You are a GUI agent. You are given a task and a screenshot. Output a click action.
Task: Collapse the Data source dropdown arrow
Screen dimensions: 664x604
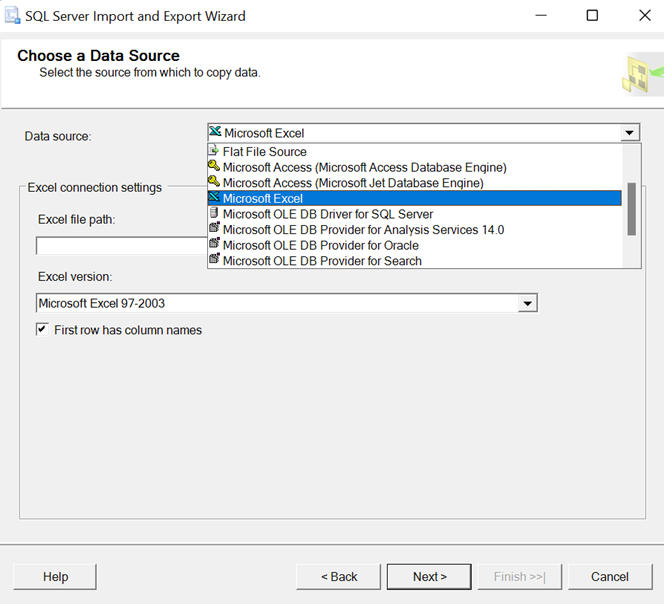click(629, 133)
